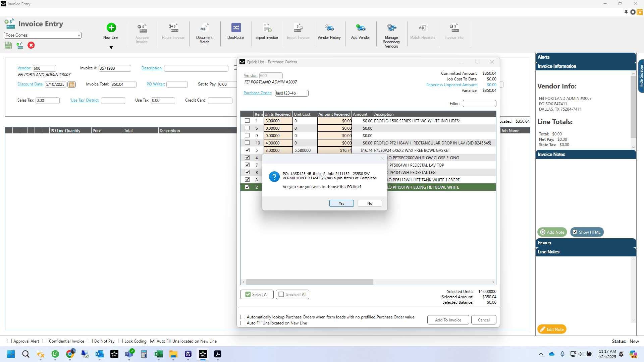Viewport: 644px width, 362px height.
Task: Click the New Line green plus icon
Action: point(111,27)
